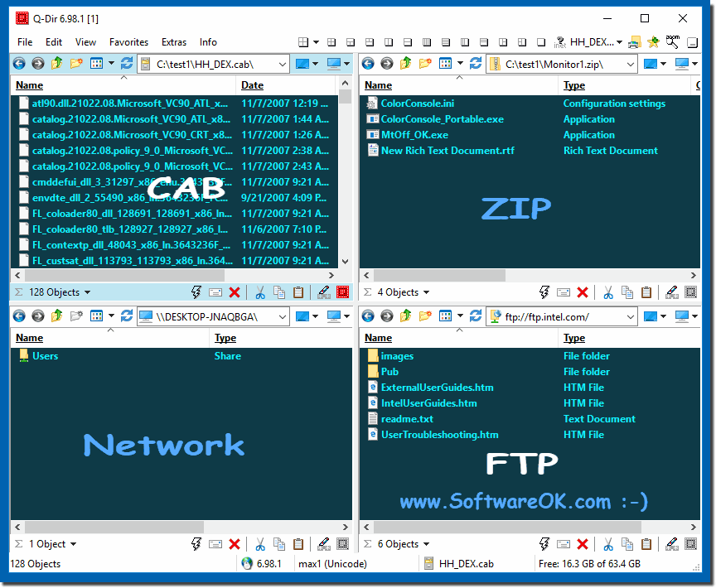Click the red Q-Dir icon in CAB pane toolbar

343,292
